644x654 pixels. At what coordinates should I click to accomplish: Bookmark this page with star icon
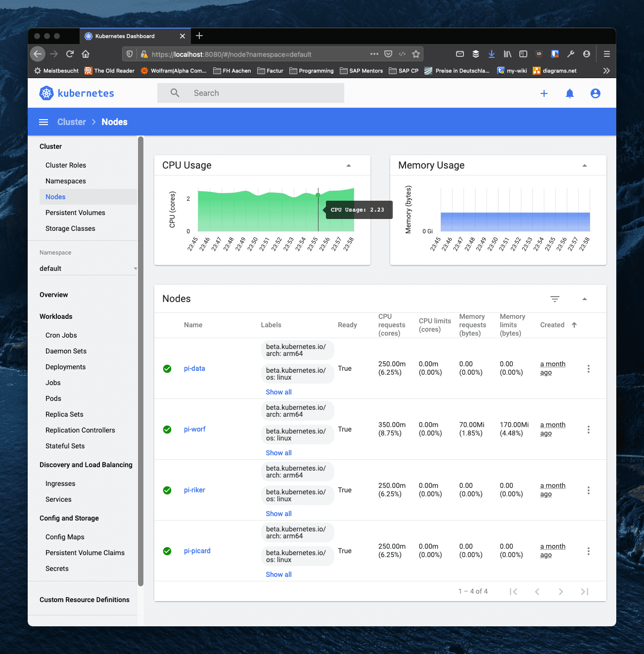(x=416, y=54)
